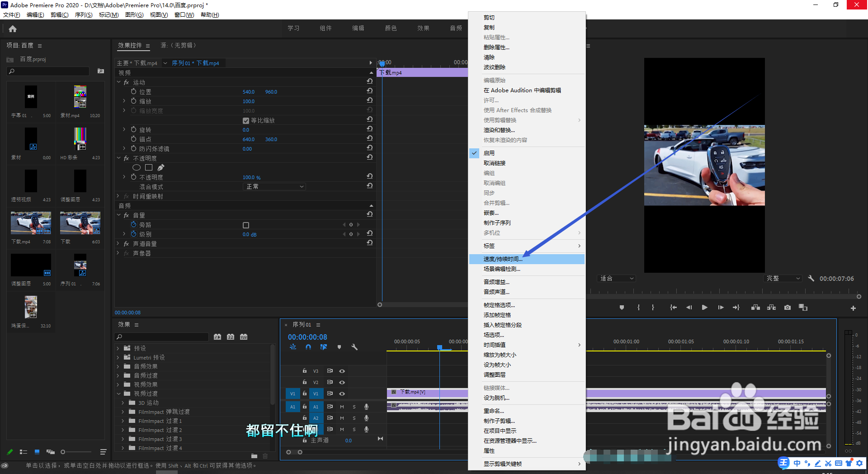This screenshot has height=474, width=868.
Task: Add marker in program monitor
Action: [622, 308]
